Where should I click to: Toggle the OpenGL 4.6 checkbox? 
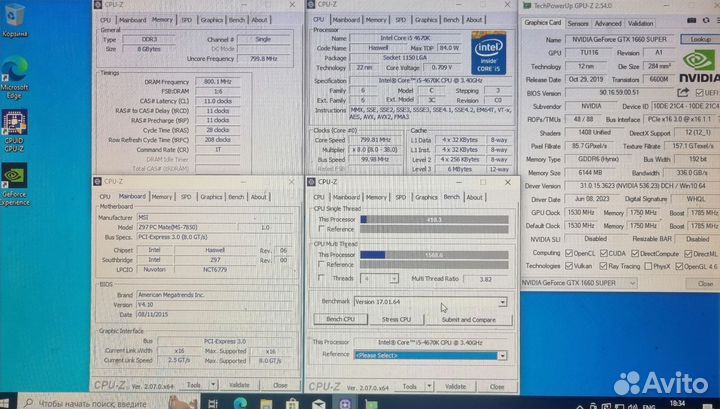[679, 266]
